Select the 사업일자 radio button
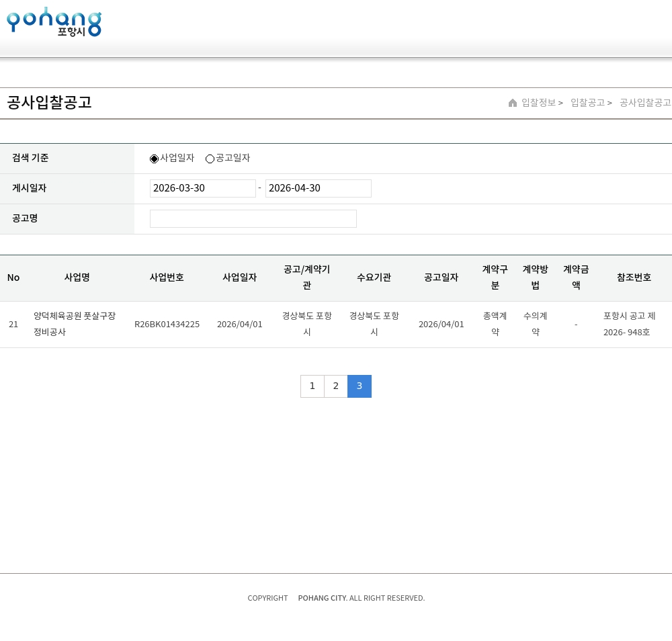The image size is (672, 641). [x=154, y=159]
